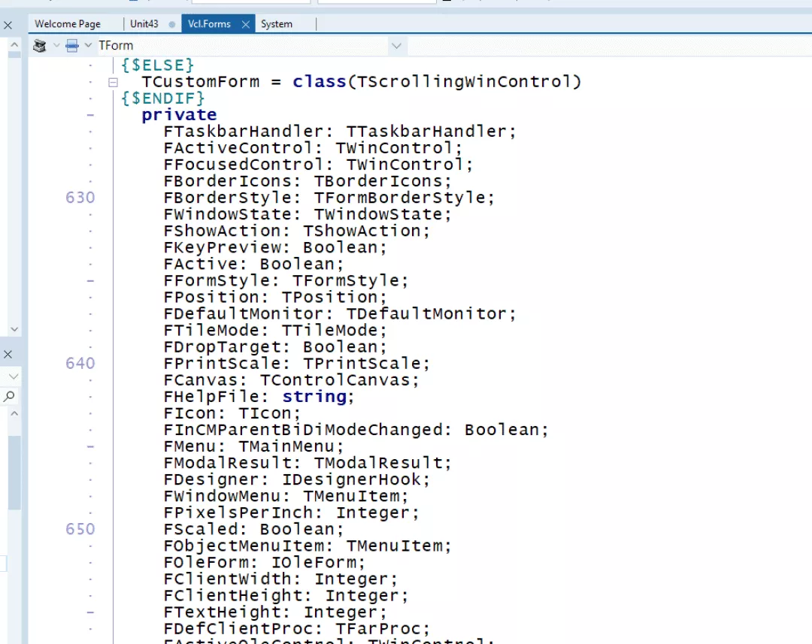Click lower left panel scroll up arrow

pos(14,413)
